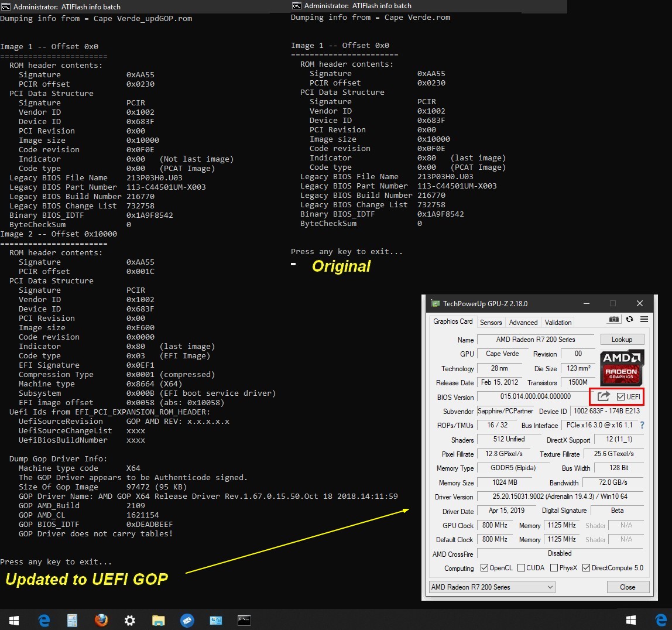The image size is (672, 630).
Task: Click the right-side Windows Start icon
Action: click(631, 620)
